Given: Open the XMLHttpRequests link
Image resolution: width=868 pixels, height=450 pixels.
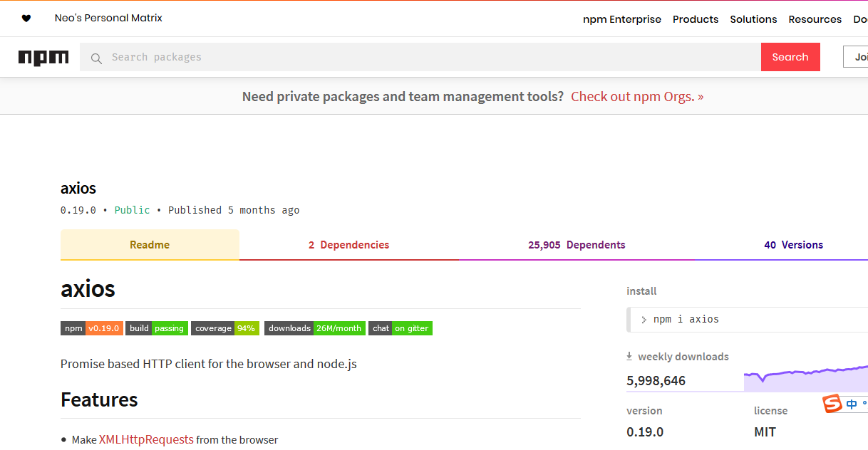Looking at the screenshot, I should tap(146, 440).
